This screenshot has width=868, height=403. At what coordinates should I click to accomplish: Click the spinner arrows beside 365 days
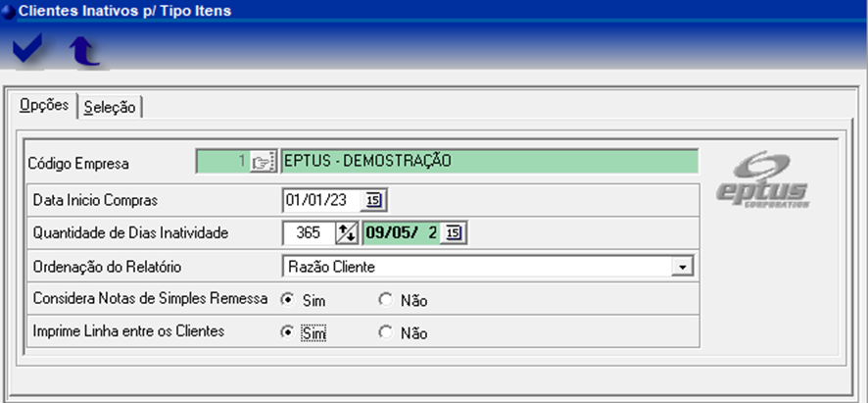[347, 233]
